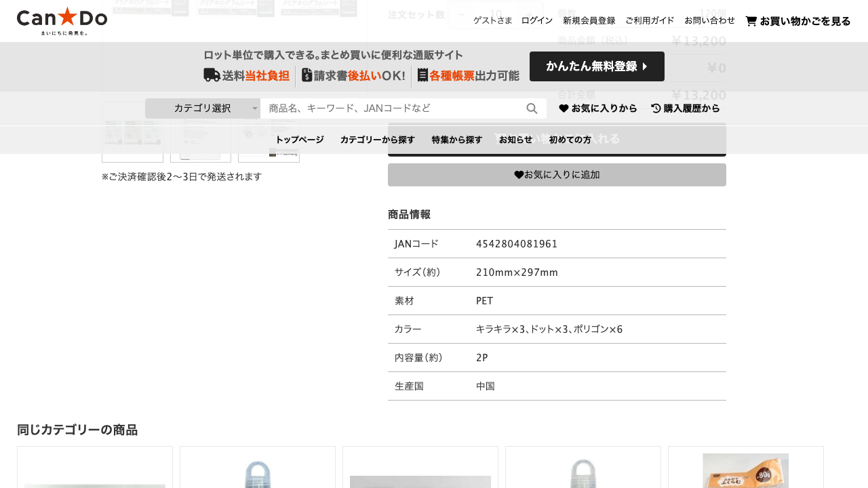Click the かんたん無料登録 button
This screenshot has width=868, height=488.
point(597,66)
